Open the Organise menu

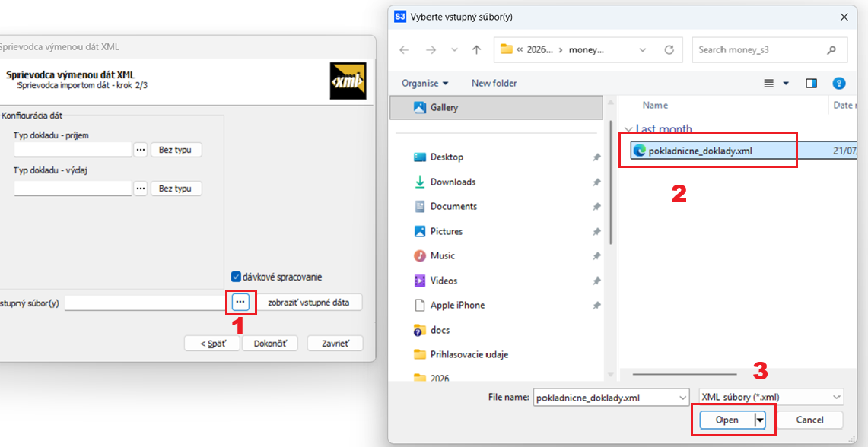(x=425, y=84)
